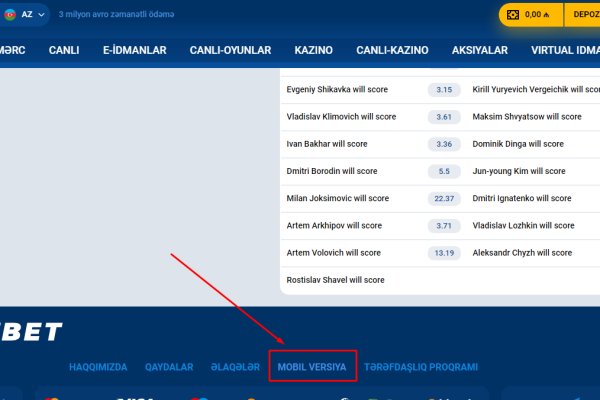Visit the ƏLAQƏLƏR contacts link

pos(231,367)
